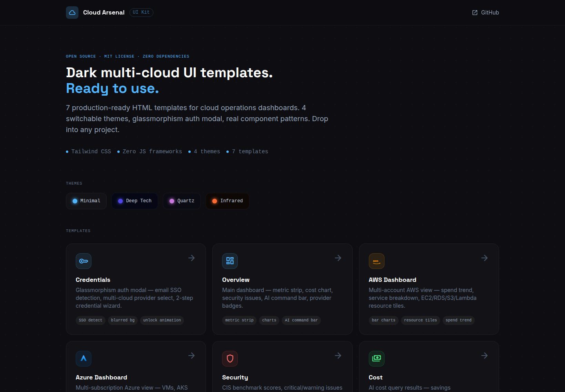This screenshot has height=392, width=565.
Task: Open the Overview template title
Action: [x=236, y=280]
